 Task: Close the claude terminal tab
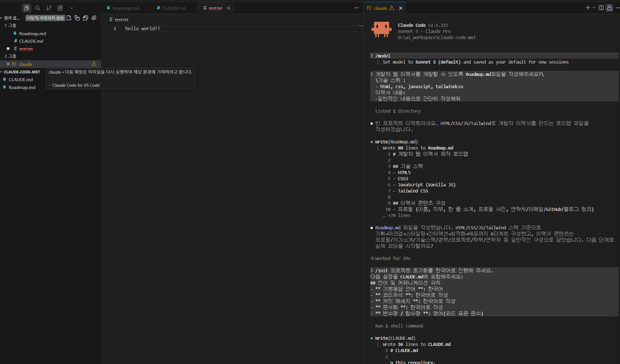[x=401, y=8]
